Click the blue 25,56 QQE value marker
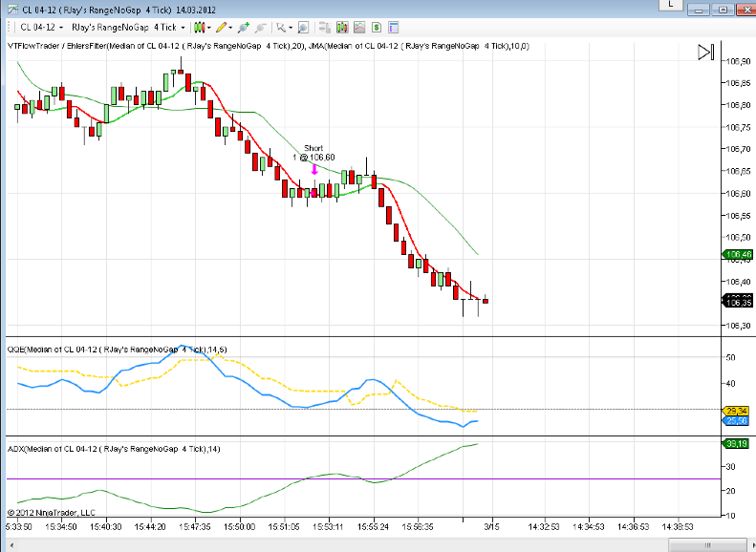The height and width of the screenshot is (552, 756). [736, 420]
